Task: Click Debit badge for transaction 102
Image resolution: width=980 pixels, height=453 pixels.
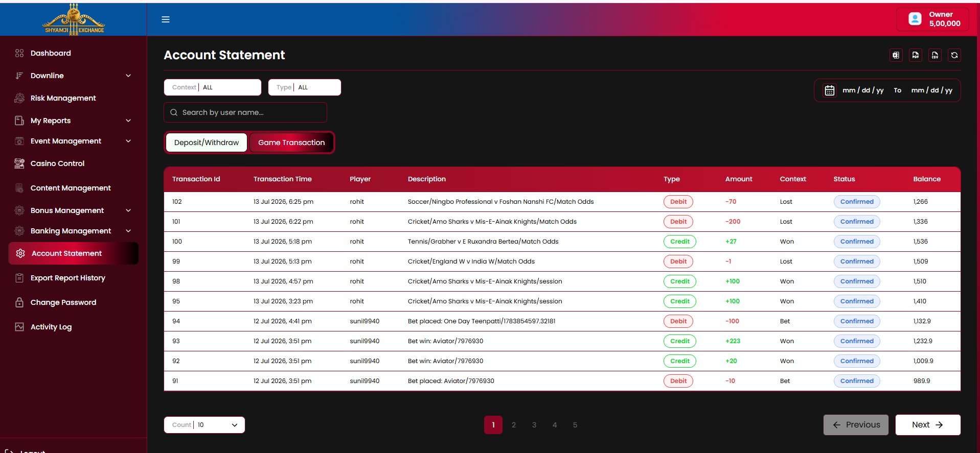Action: click(678, 202)
